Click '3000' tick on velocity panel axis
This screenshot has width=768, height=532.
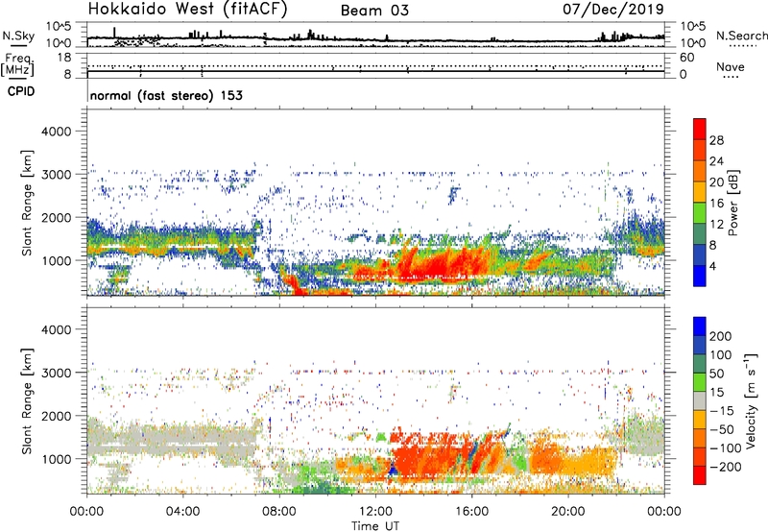tap(57, 373)
